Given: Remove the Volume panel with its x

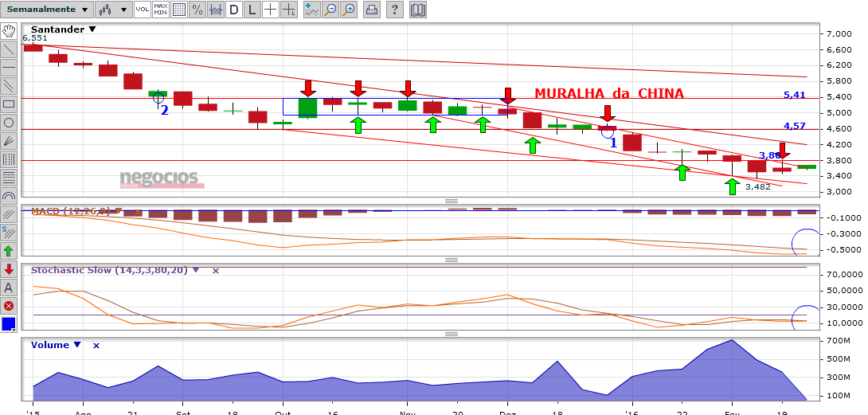Looking at the screenshot, I should point(96,345).
